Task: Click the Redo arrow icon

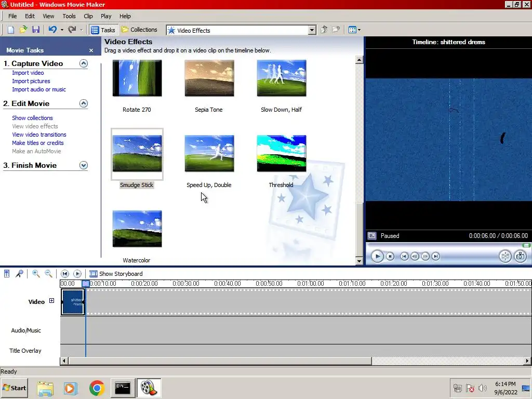Action: [72, 30]
